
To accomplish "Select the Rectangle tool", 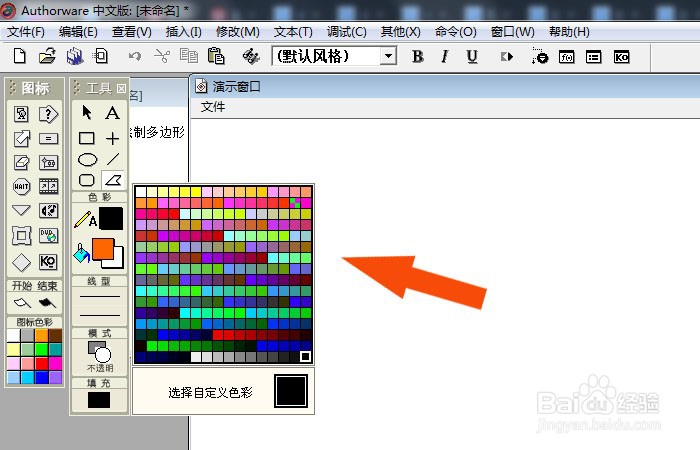I will click(x=87, y=138).
